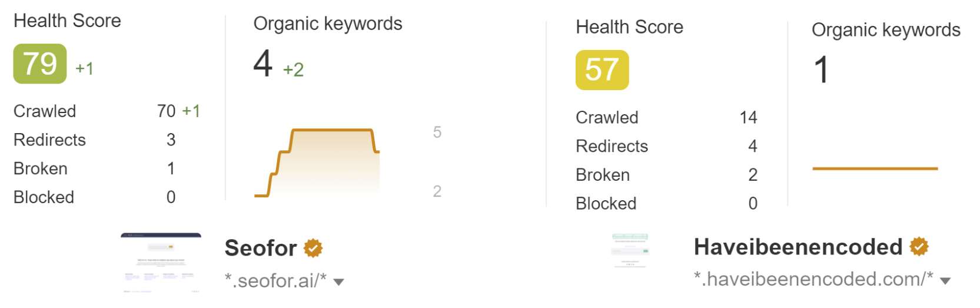Open the Haveibeenencoded project title
The width and height of the screenshot is (980, 308).
click(x=798, y=247)
